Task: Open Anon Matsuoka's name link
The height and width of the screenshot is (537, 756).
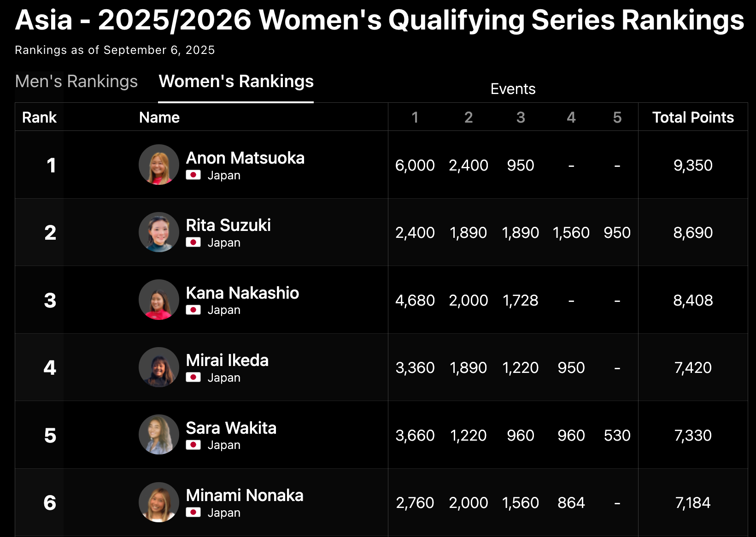Action: point(245,158)
